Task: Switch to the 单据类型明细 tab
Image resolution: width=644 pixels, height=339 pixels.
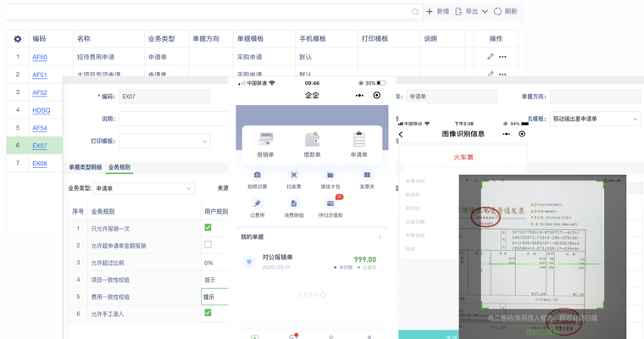Action: pyautogui.click(x=85, y=168)
